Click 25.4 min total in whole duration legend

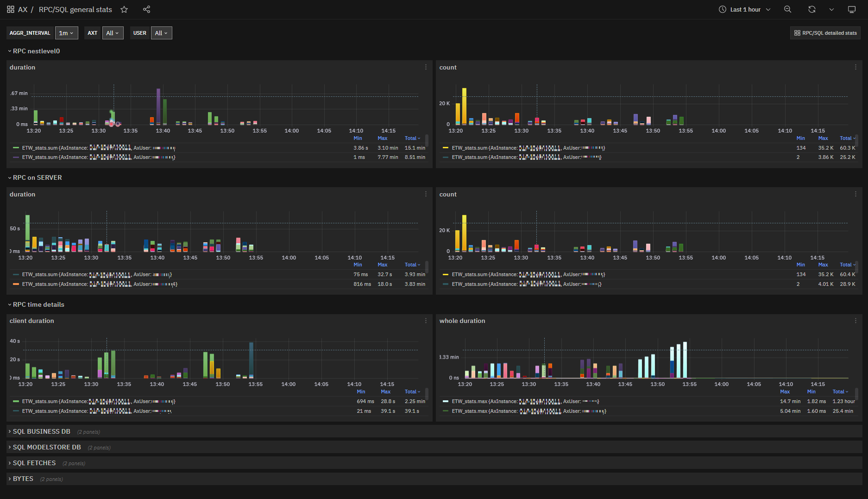coord(843,411)
